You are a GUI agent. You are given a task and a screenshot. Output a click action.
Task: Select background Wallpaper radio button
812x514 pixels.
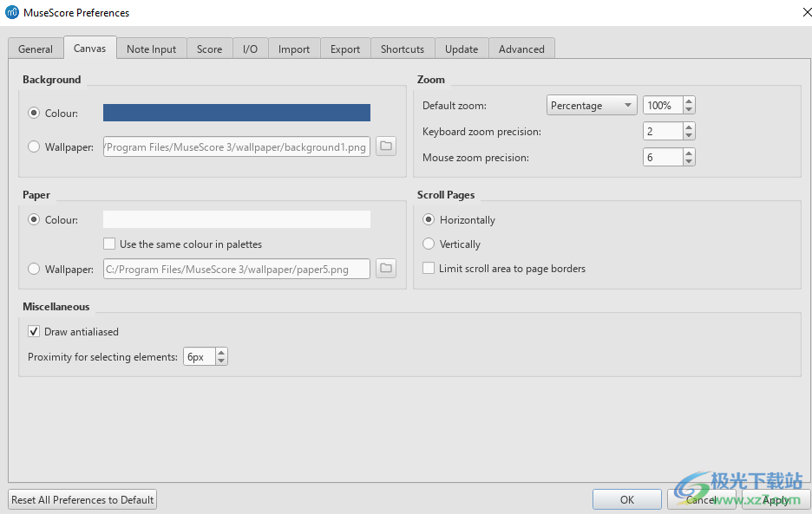coord(34,147)
